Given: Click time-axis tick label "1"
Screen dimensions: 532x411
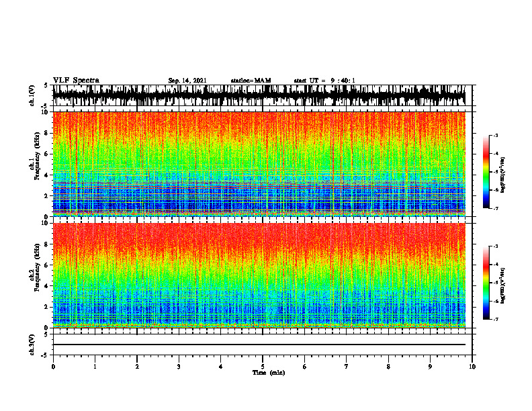Looking at the screenshot, I should pyautogui.click(x=95, y=367).
